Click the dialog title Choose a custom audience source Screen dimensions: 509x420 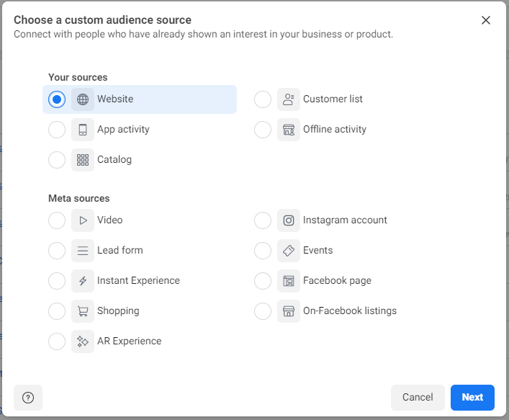pyautogui.click(x=102, y=20)
